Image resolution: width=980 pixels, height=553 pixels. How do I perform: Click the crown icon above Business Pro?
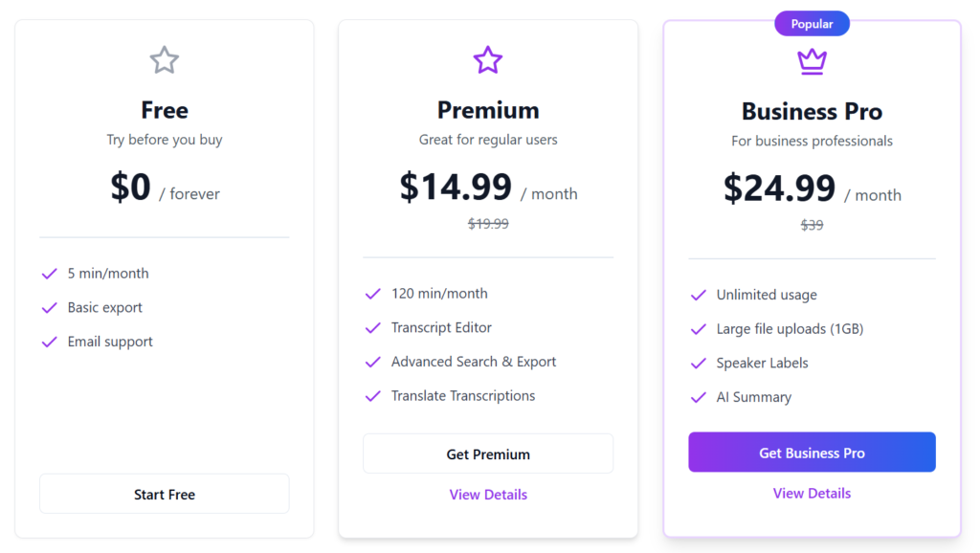[x=812, y=61]
